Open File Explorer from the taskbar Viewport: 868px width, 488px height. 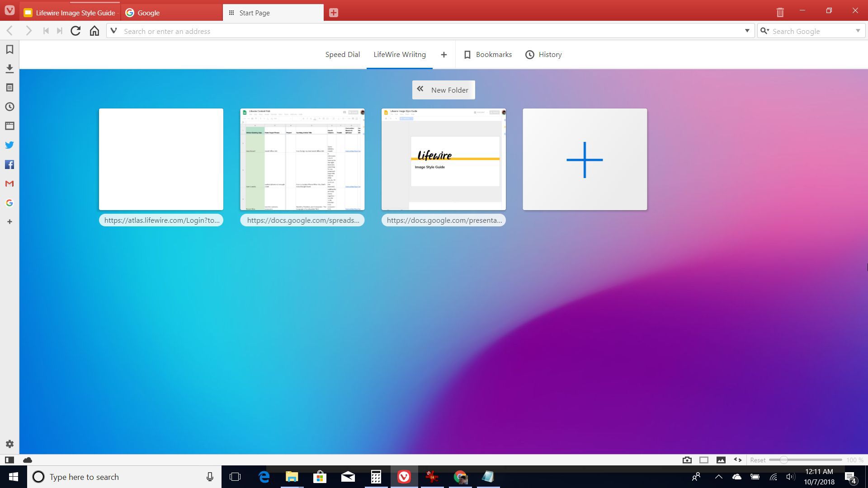pos(292,477)
